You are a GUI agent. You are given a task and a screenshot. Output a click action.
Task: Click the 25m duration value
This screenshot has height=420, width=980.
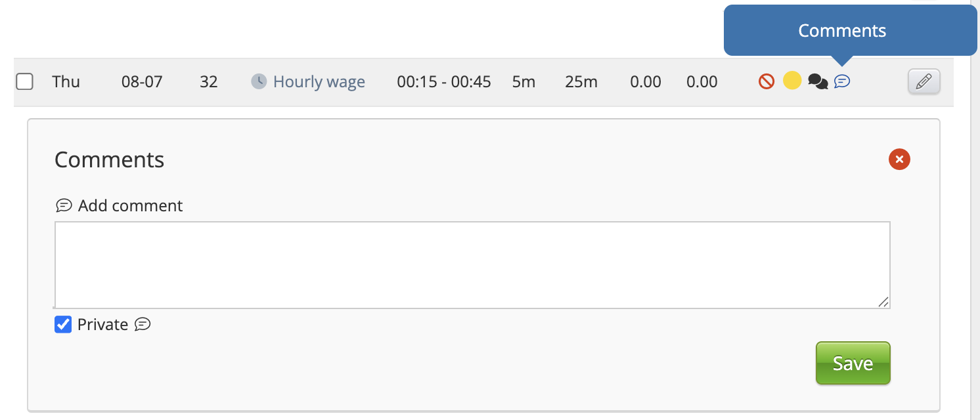click(x=581, y=81)
